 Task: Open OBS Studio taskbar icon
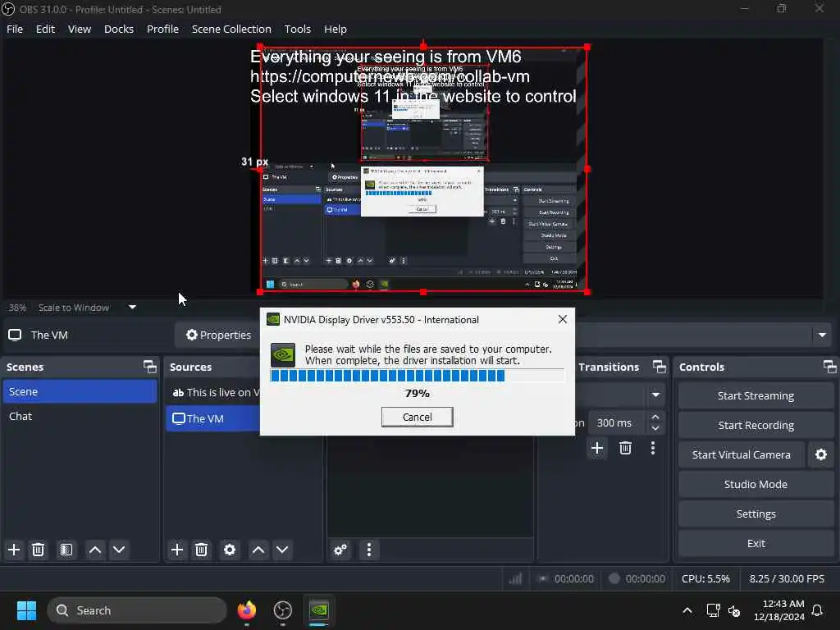click(283, 610)
